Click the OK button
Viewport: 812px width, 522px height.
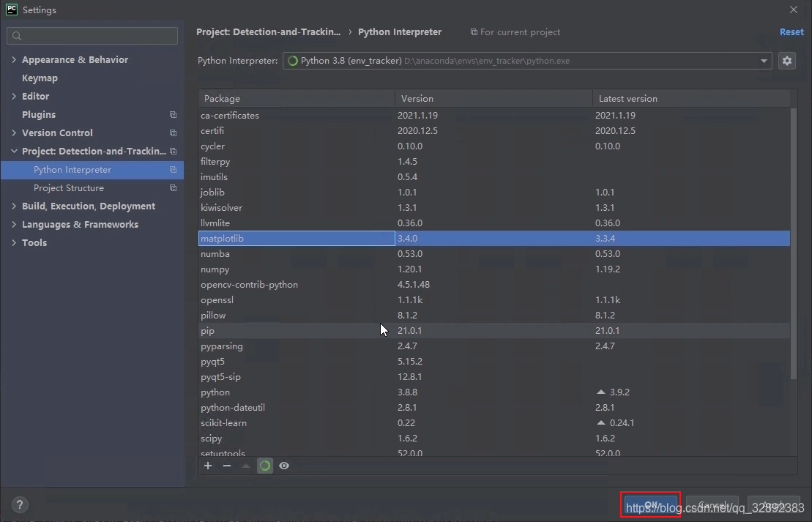click(651, 505)
